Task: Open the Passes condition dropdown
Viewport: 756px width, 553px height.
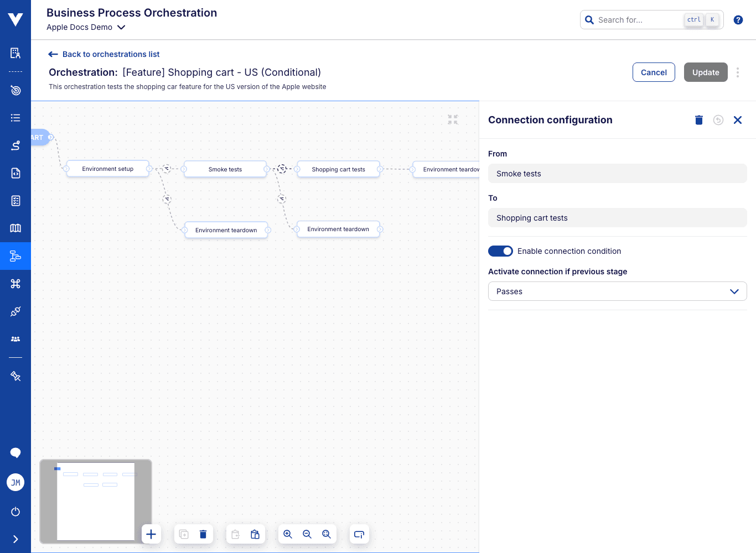Action: [x=617, y=291]
